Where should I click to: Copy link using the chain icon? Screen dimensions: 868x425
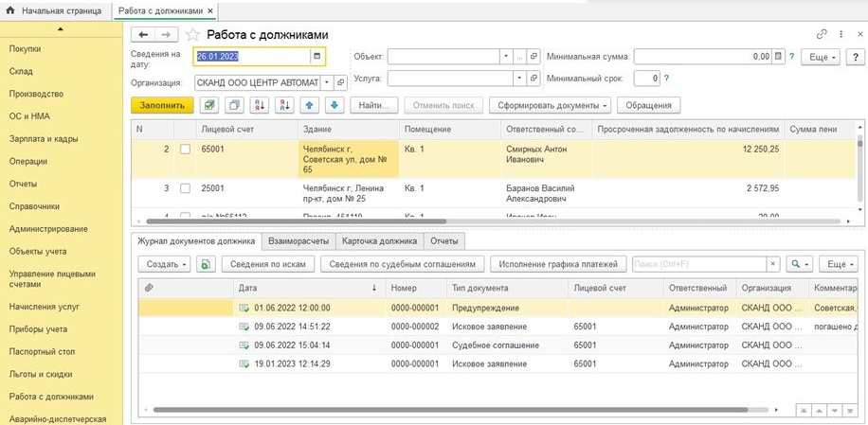click(x=822, y=34)
